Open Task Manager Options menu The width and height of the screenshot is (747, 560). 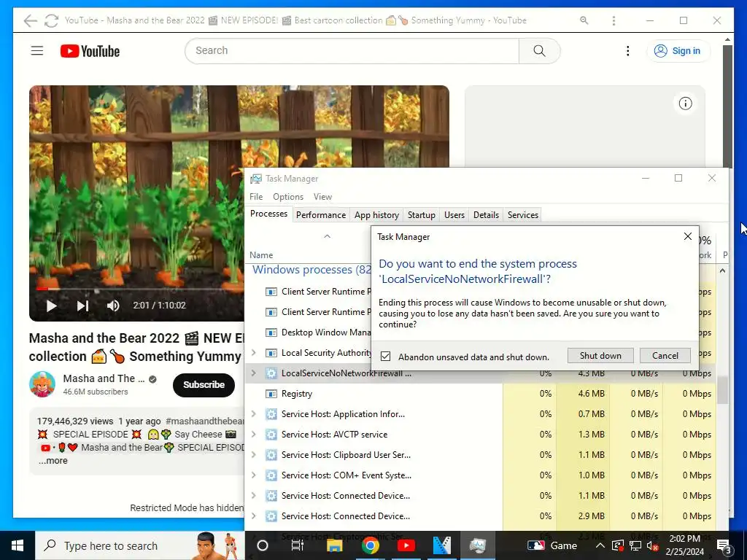click(x=287, y=197)
